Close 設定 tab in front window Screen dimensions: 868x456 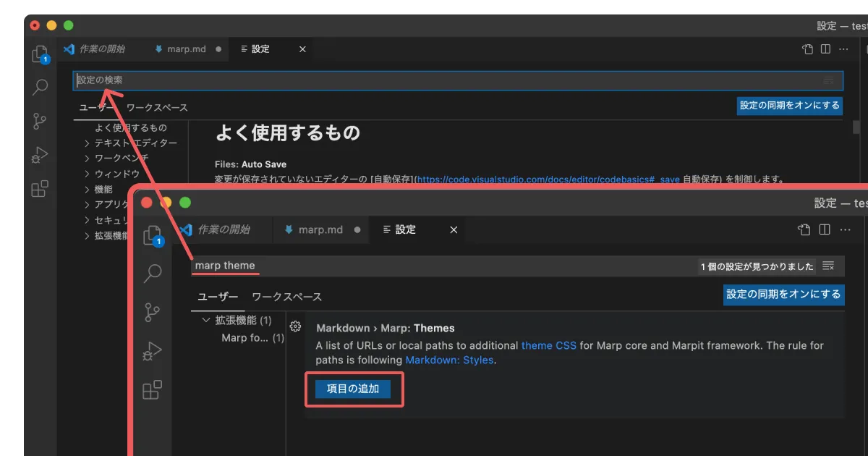coord(454,229)
